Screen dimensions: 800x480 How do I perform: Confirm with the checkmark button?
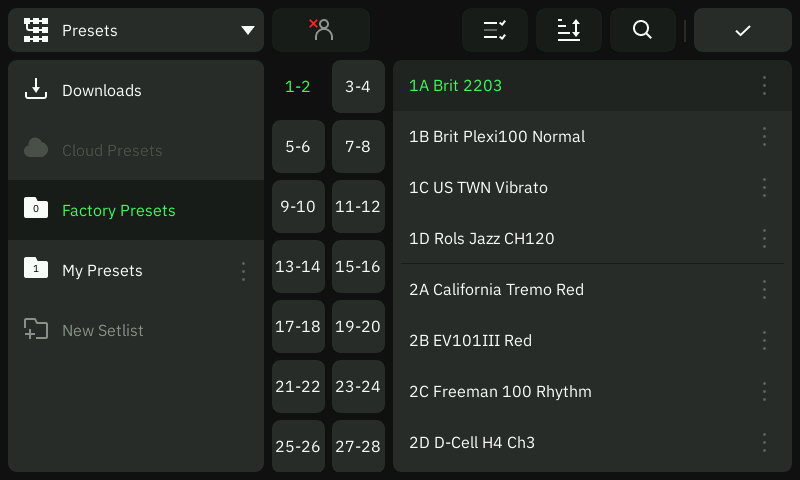[x=742, y=30]
